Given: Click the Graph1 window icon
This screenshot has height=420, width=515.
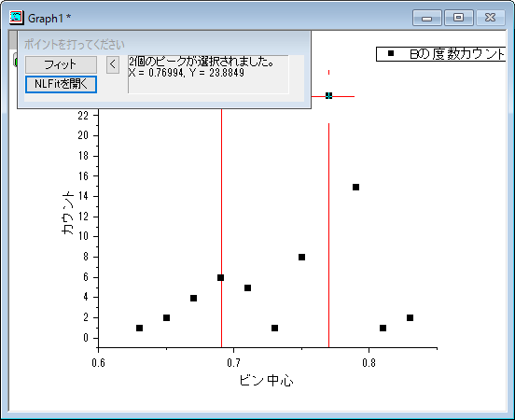Looking at the screenshot, I should click(17, 17).
